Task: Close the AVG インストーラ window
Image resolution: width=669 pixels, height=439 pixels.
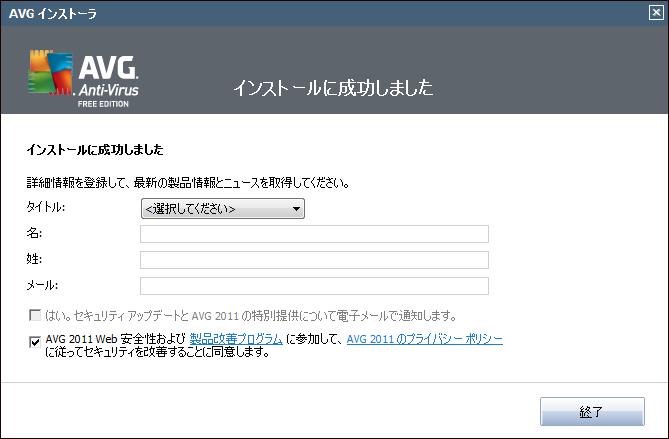Action: pyautogui.click(x=656, y=13)
